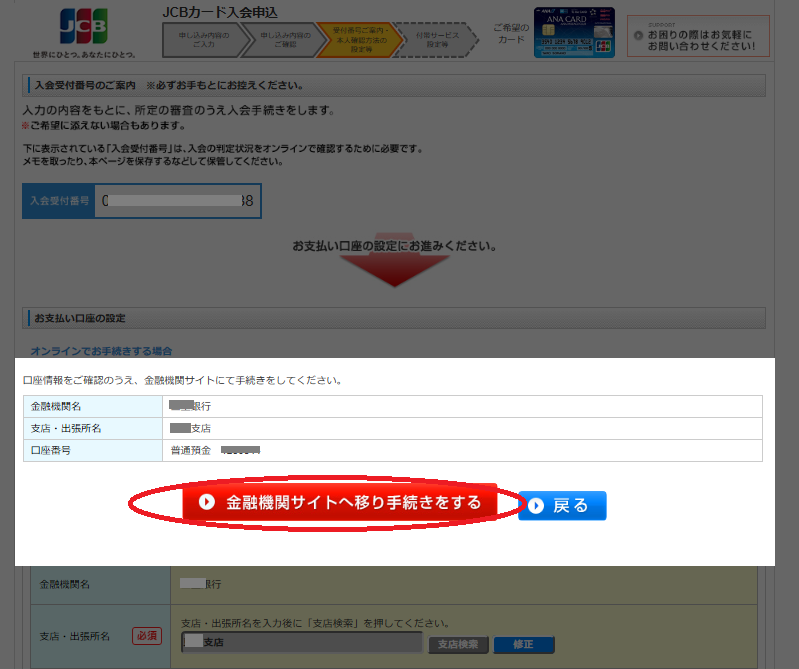This screenshot has width=799, height=669.
Task: Select step 付帯サービス設定等
Action: point(437,40)
